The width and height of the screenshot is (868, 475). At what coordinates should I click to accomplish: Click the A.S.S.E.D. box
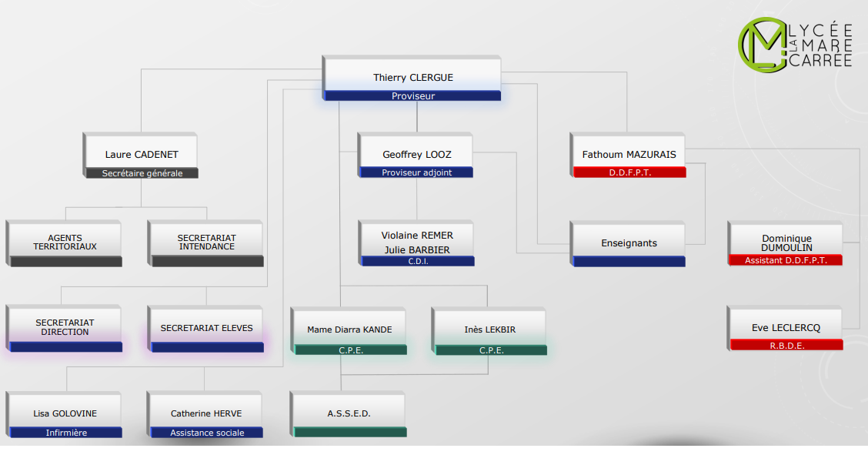[x=349, y=413]
